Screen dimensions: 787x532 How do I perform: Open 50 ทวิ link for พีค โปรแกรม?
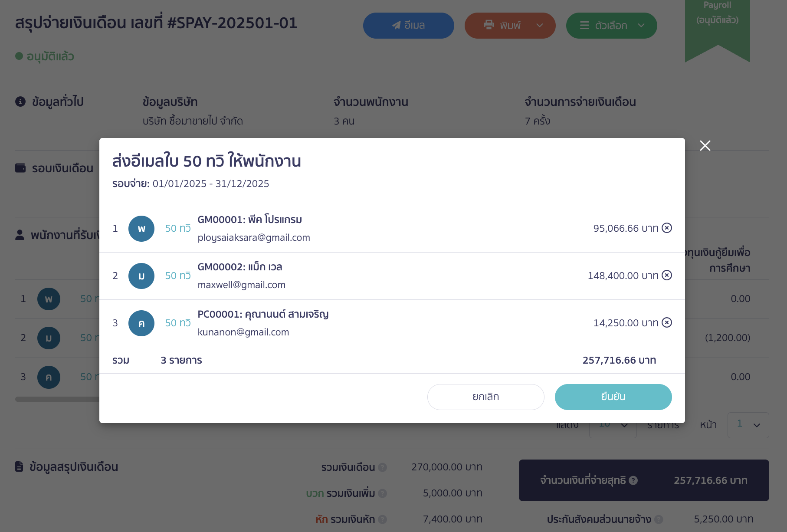(x=178, y=228)
